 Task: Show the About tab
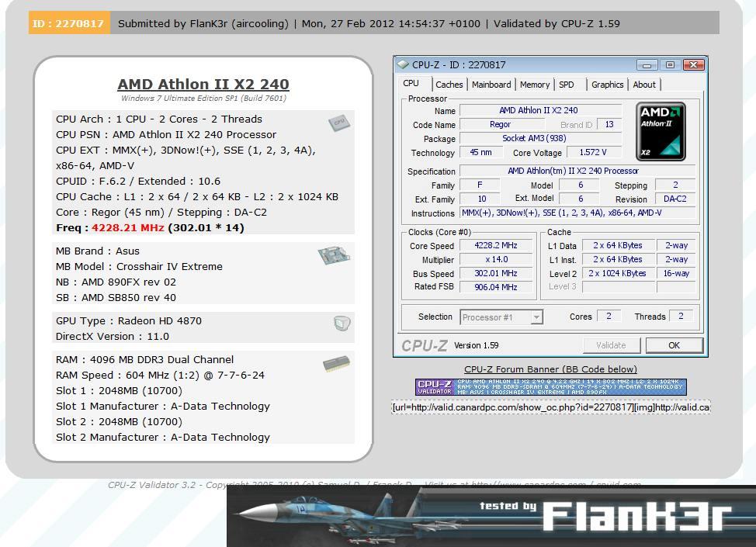[x=644, y=85]
